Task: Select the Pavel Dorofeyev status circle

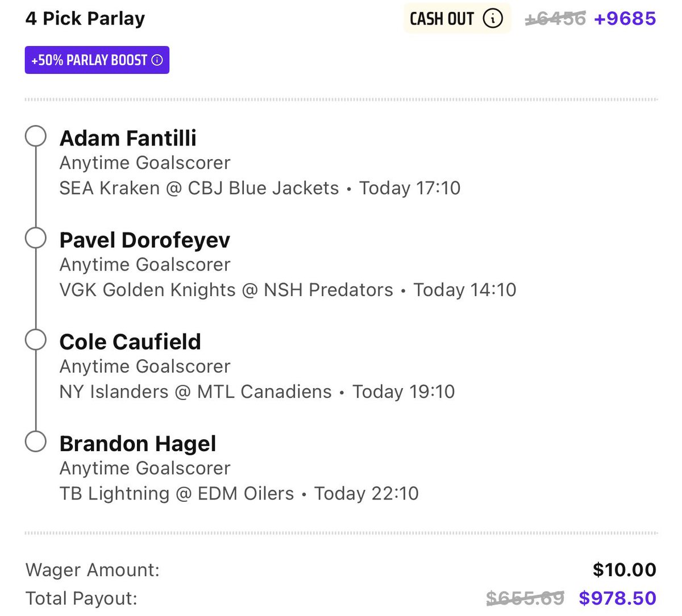Action: 36,239
